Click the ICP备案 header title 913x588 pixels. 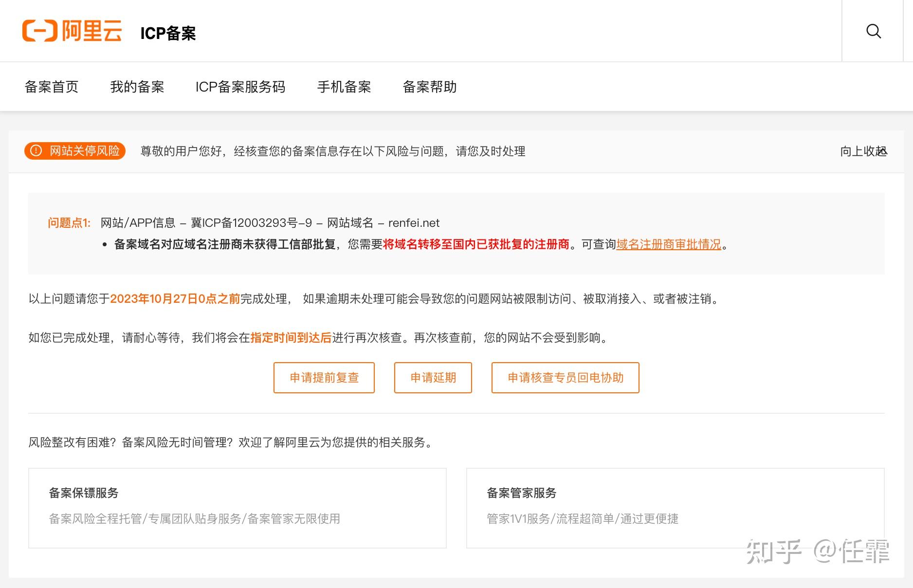click(168, 33)
